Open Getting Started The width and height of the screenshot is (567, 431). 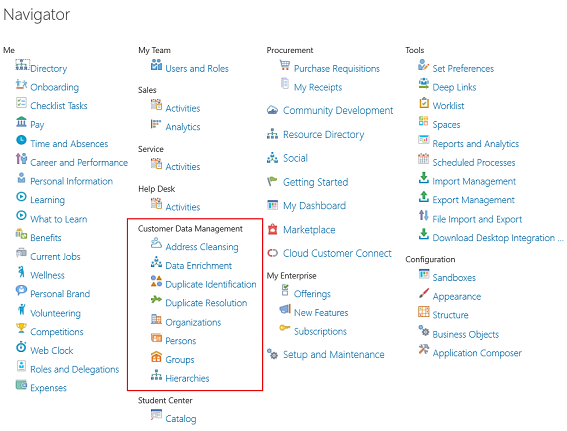point(315,182)
